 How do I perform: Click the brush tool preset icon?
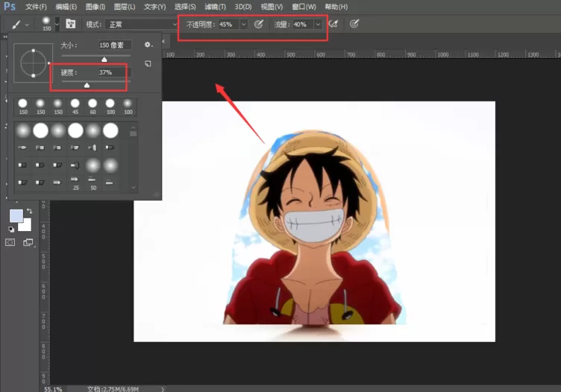[16, 25]
